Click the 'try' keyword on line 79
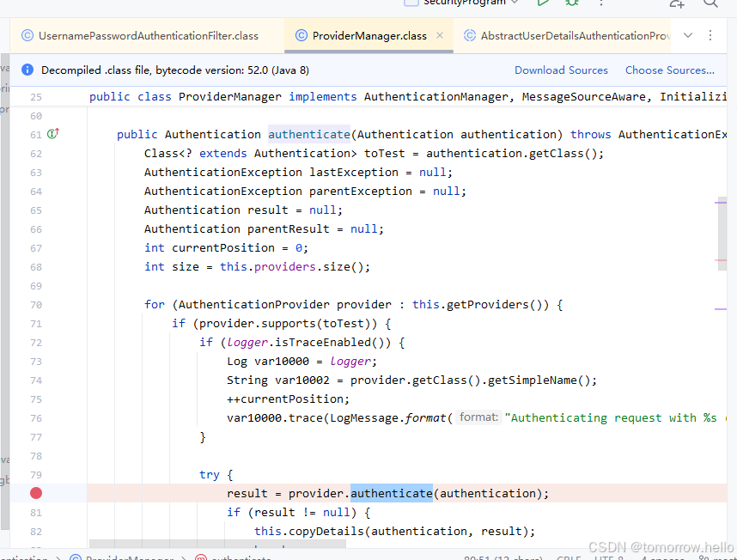 [x=210, y=474]
